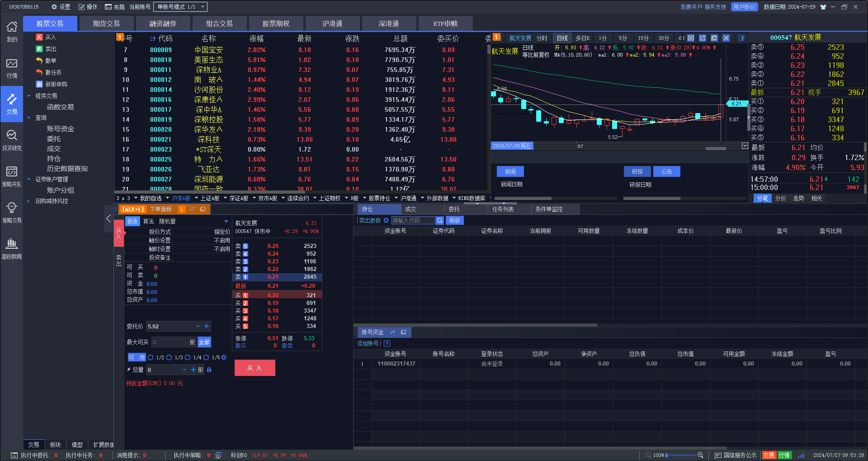Open the 策略开发 sidebar icon
The height and width of the screenshot is (461, 868).
point(12,176)
